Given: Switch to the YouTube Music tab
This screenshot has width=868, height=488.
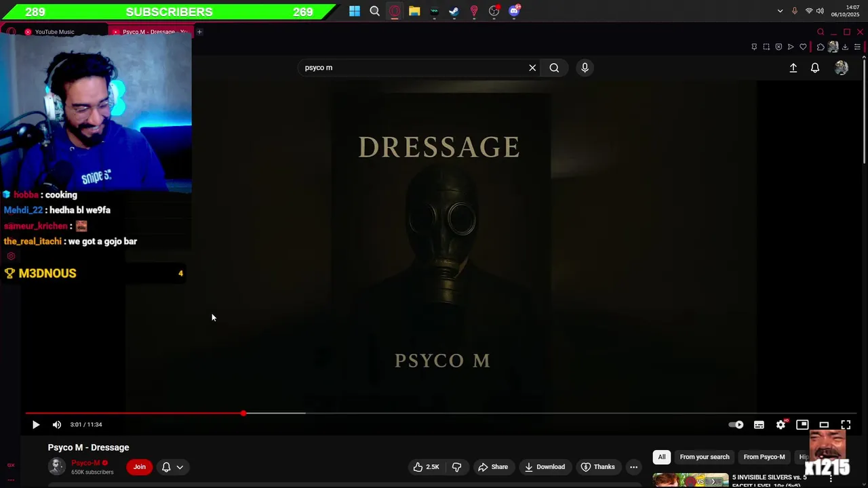Looking at the screenshot, I should click(54, 32).
